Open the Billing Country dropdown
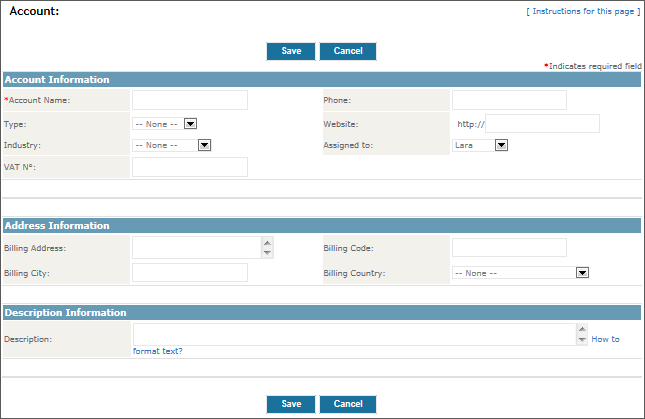This screenshot has height=419, width=645. tap(520, 272)
